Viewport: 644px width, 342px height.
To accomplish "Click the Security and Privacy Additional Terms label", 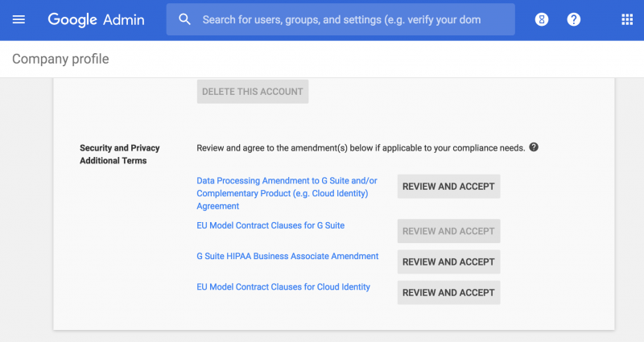I will pyautogui.click(x=119, y=154).
